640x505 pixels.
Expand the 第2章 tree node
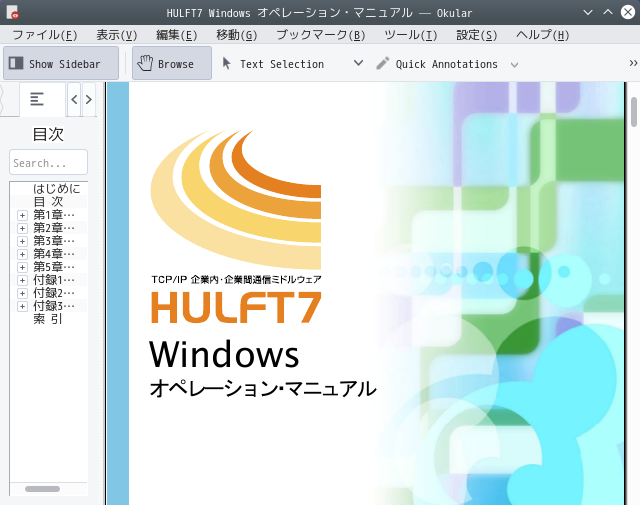22,228
